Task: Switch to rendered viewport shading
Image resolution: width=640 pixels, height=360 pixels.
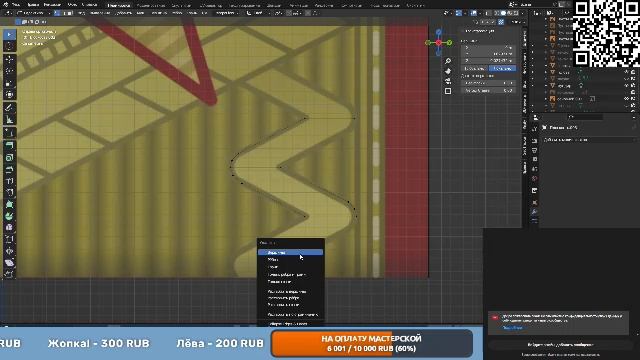Action: tap(516, 13)
